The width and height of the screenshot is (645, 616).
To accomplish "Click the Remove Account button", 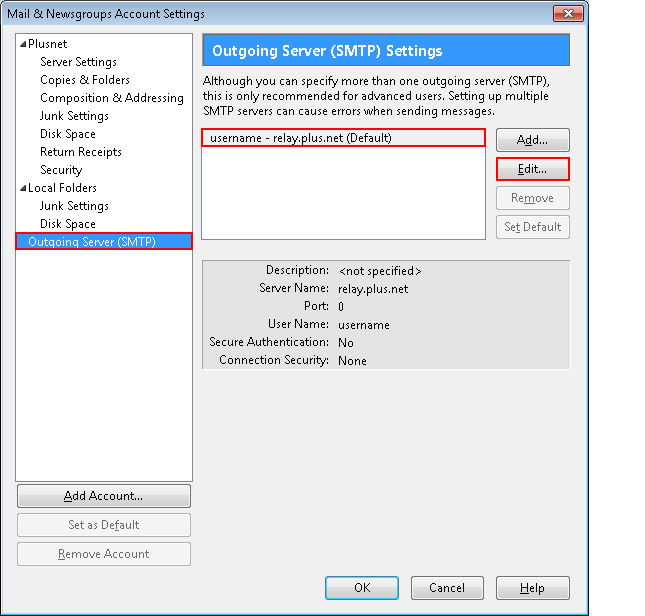I will 104,554.
